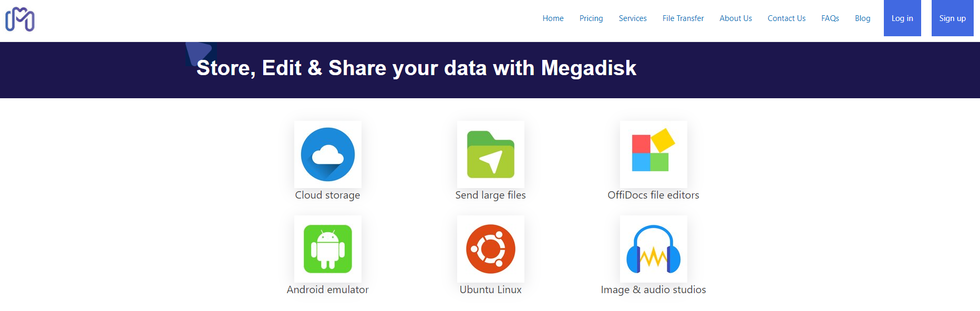Select the Send large files folder icon
This screenshot has height=311, width=980.
490,154
